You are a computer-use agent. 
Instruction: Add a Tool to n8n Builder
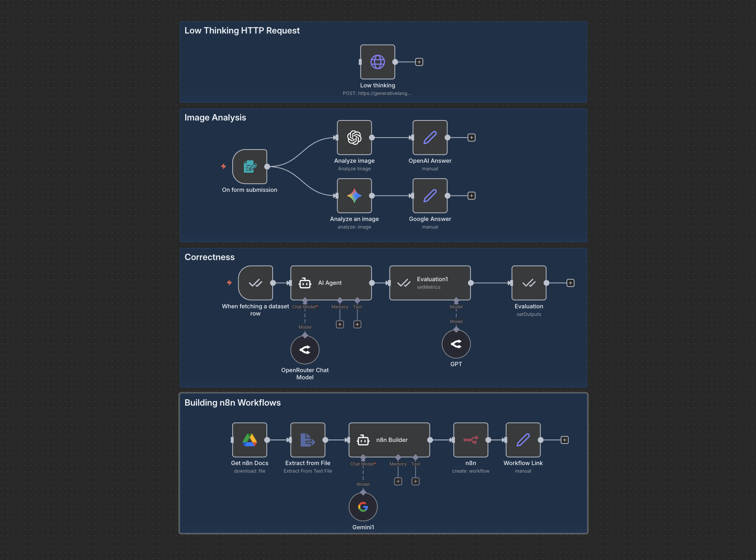(x=416, y=481)
